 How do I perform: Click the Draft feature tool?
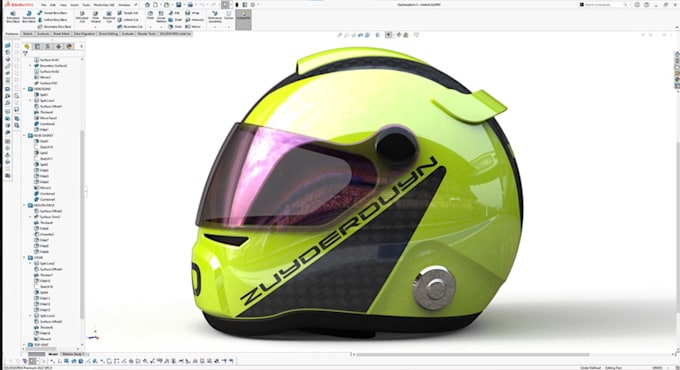point(175,20)
